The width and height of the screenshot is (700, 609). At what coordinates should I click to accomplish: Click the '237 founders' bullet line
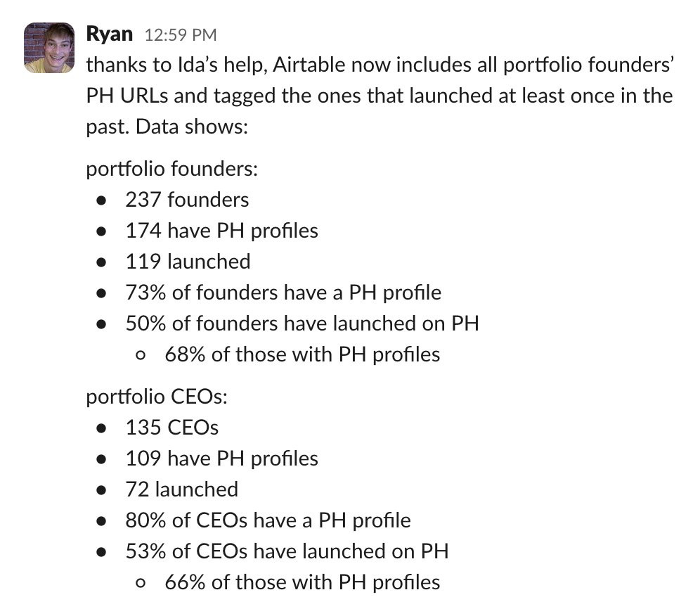click(187, 200)
